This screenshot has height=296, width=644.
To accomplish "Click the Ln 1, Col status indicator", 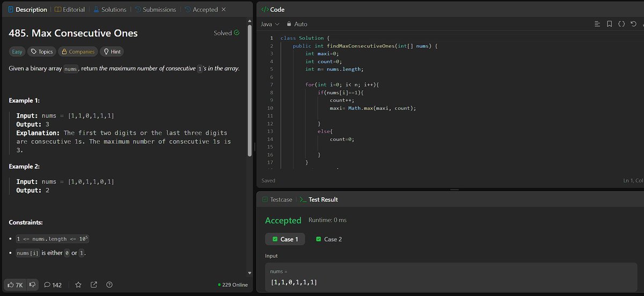I will click(633, 181).
